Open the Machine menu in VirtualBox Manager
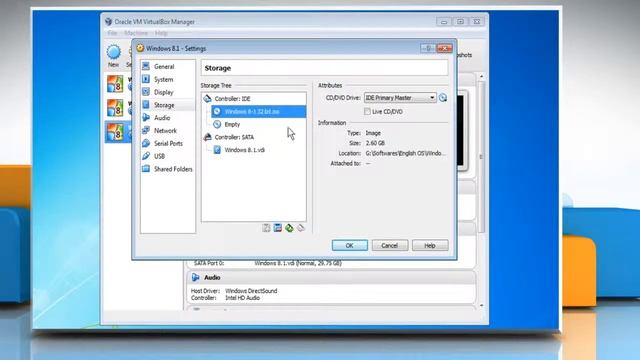Image resolution: width=640 pixels, height=360 pixels. pyautogui.click(x=136, y=33)
